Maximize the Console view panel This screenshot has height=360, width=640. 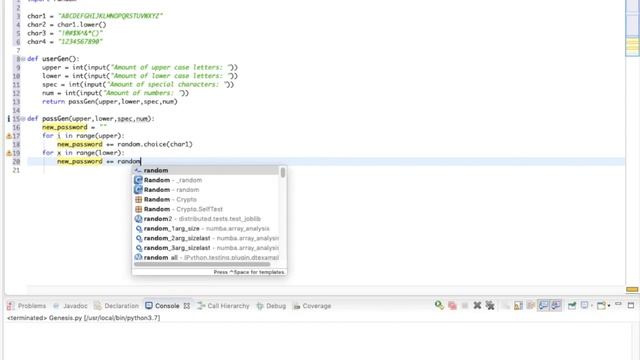pos(631,305)
